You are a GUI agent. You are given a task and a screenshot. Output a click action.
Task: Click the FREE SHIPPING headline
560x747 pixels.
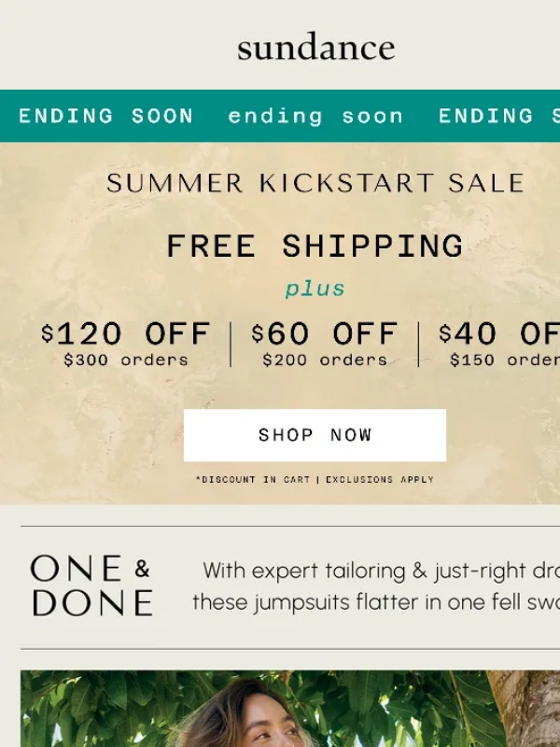point(315,246)
